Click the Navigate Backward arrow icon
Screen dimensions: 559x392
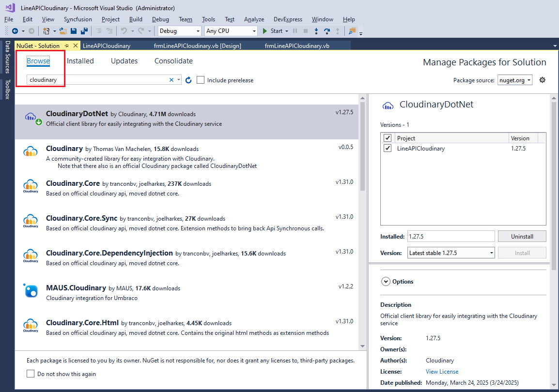pos(15,31)
